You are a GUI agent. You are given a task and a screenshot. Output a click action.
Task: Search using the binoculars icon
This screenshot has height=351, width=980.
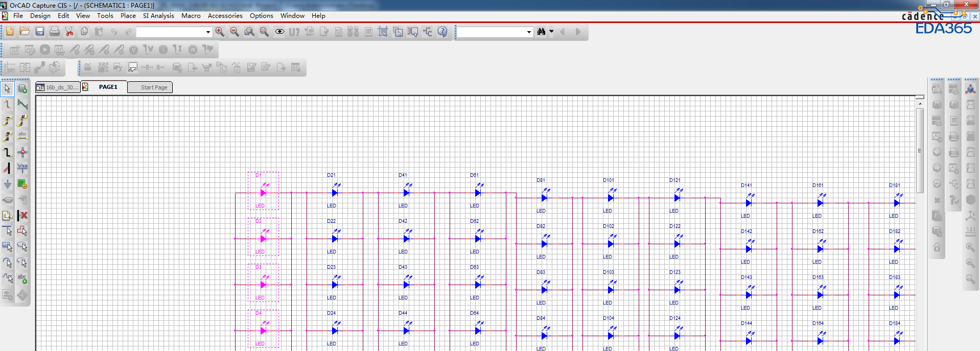tap(541, 32)
